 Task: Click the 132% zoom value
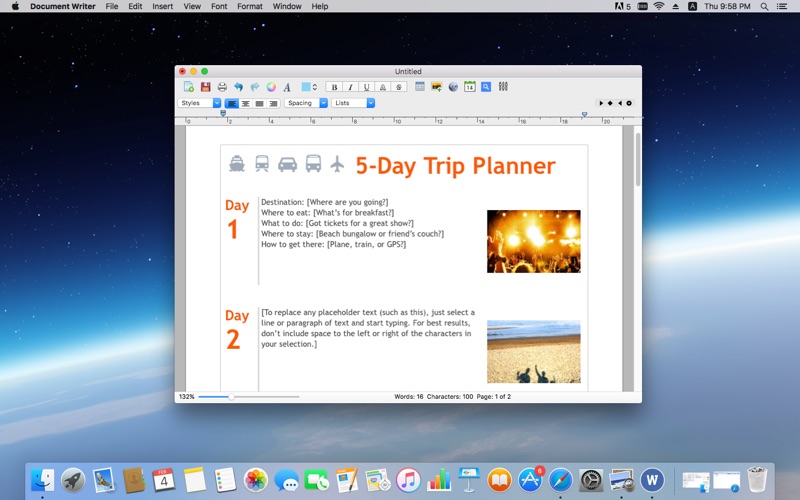(x=187, y=396)
